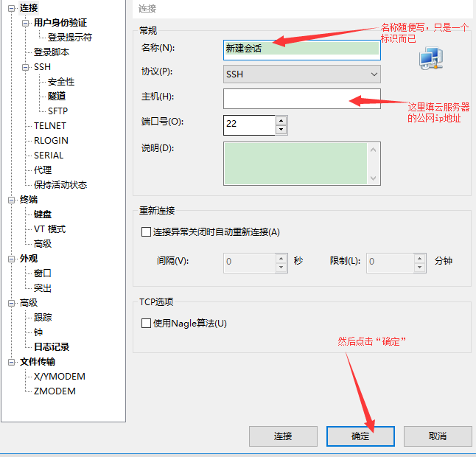Select X/YMODEM tree item

pos(60,377)
